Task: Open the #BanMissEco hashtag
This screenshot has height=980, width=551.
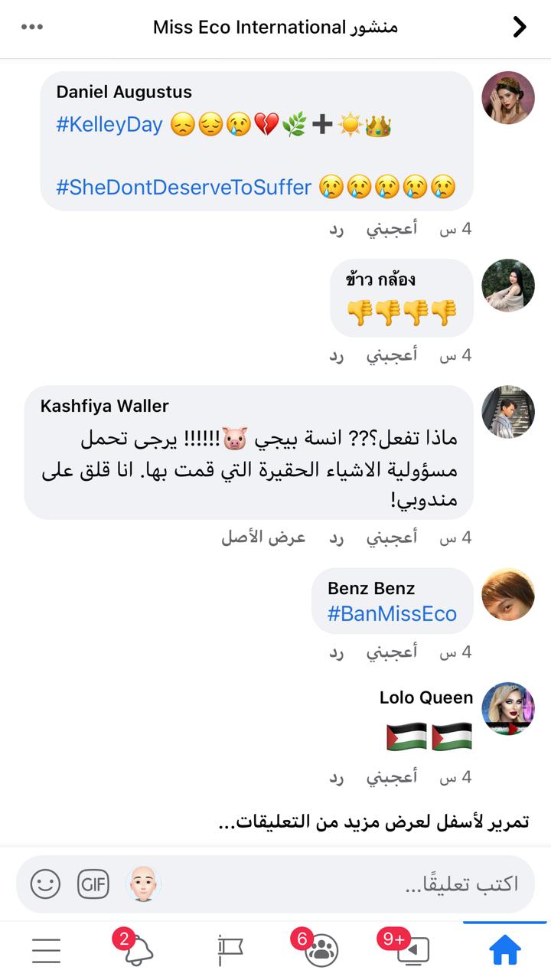Action: (392, 613)
